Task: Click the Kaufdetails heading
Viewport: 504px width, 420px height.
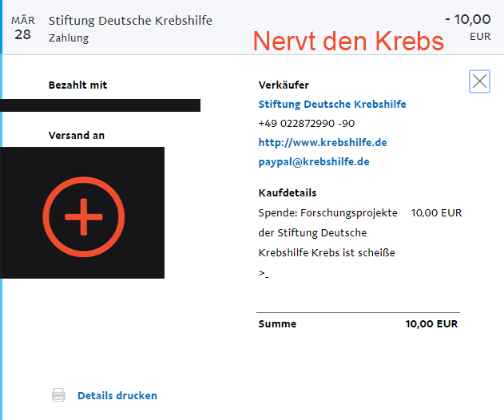Action: pyautogui.click(x=288, y=192)
